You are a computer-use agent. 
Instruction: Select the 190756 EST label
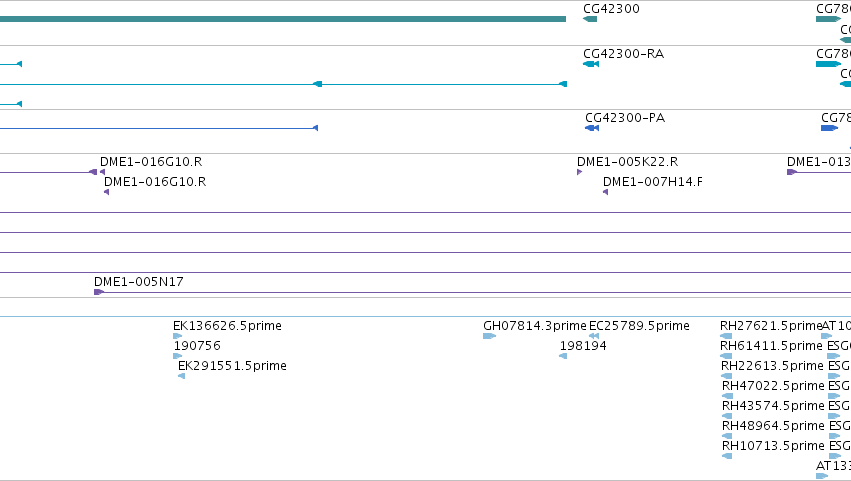pos(197,346)
